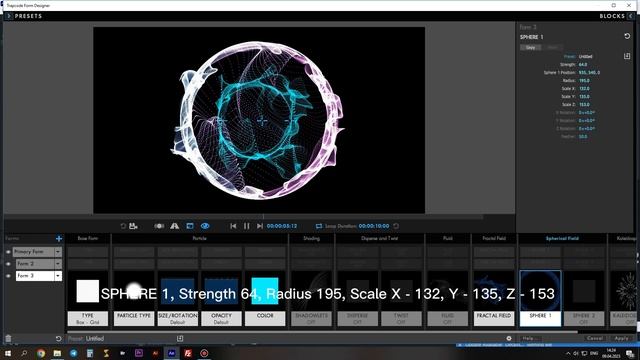The height and width of the screenshot is (360, 640).
Task: Click the road-shaped perspective icon
Action: (x=175, y=226)
